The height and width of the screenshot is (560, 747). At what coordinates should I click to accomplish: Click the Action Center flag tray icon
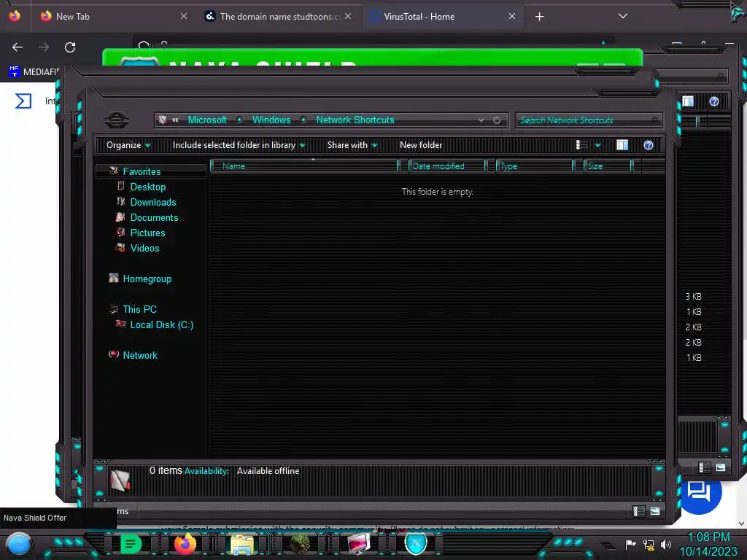coord(631,544)
